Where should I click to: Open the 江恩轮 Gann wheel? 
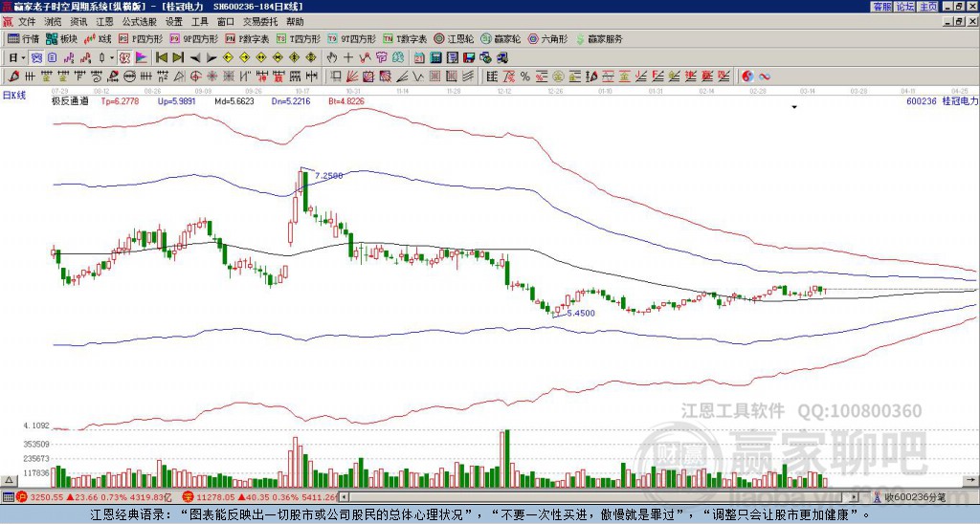[454, 38]
